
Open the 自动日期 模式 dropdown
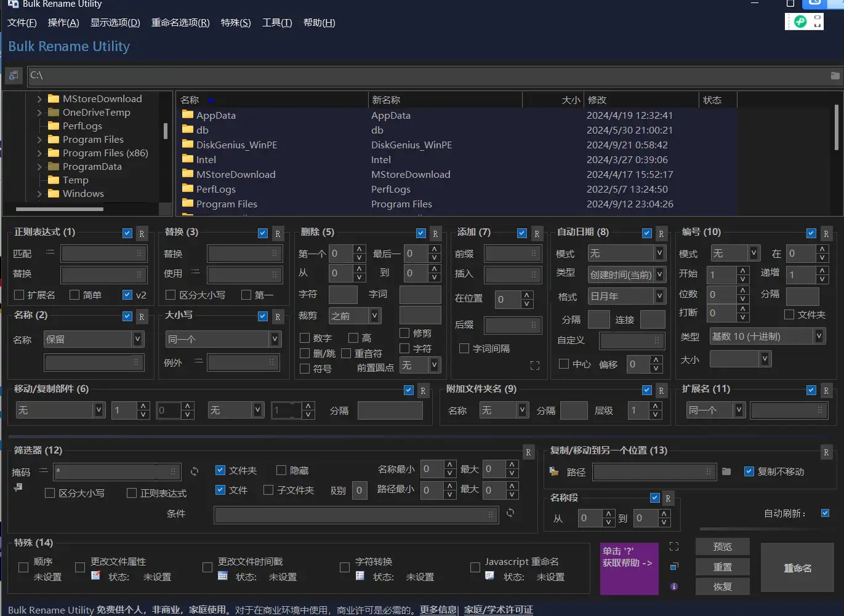pos(627,253)
